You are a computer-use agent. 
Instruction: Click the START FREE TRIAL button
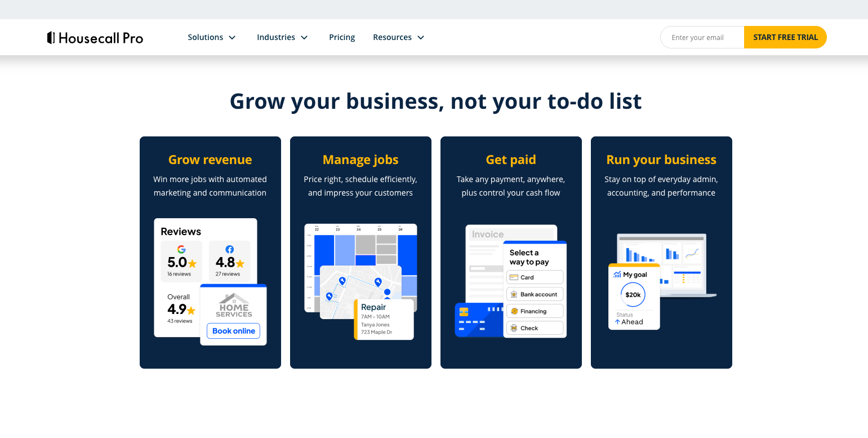785,37
